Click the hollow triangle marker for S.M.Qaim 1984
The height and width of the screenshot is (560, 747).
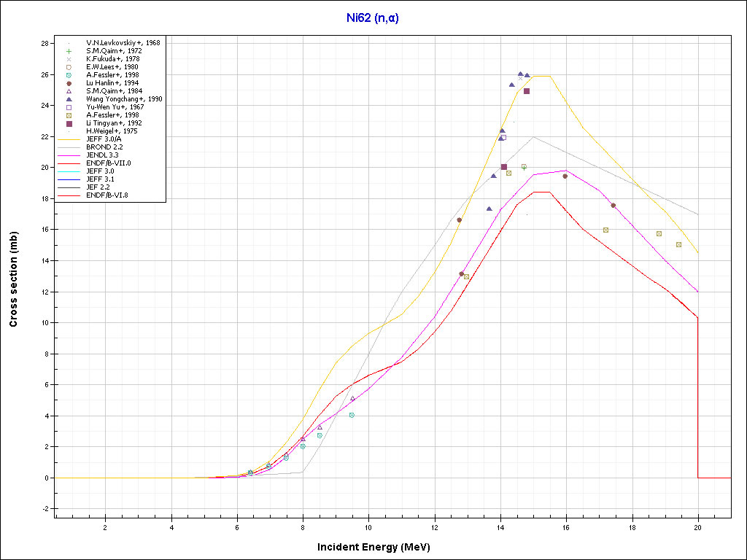point(69,91)
